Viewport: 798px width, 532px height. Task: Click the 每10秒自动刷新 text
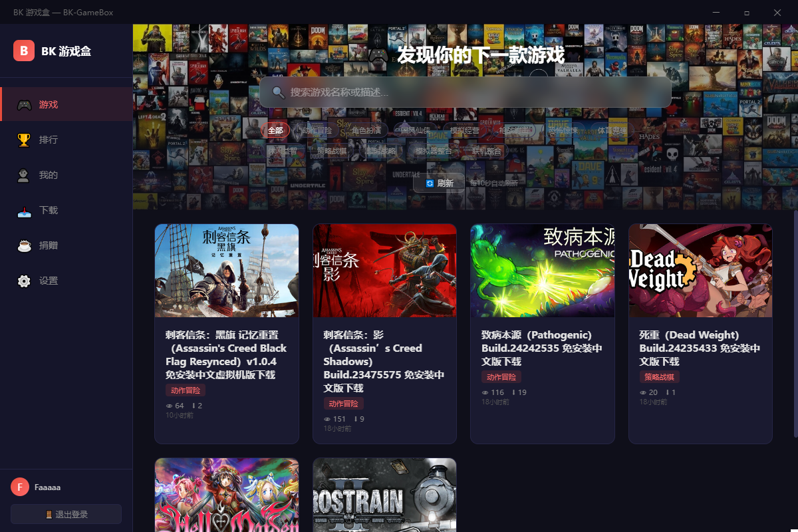[494, 183]
